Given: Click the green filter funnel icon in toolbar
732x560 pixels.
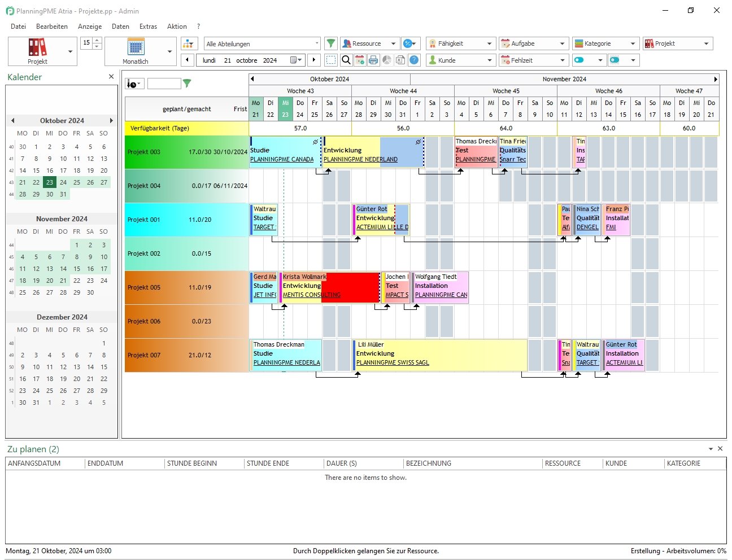Looking at the screenshot, I should pyautogui.click(x=331, y=43).
